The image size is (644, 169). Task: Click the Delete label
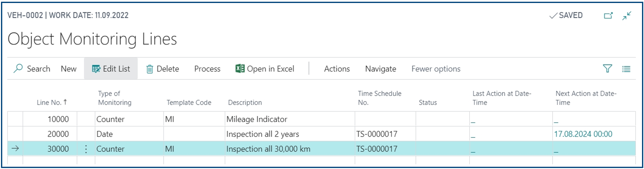click(x=168, y=69)
